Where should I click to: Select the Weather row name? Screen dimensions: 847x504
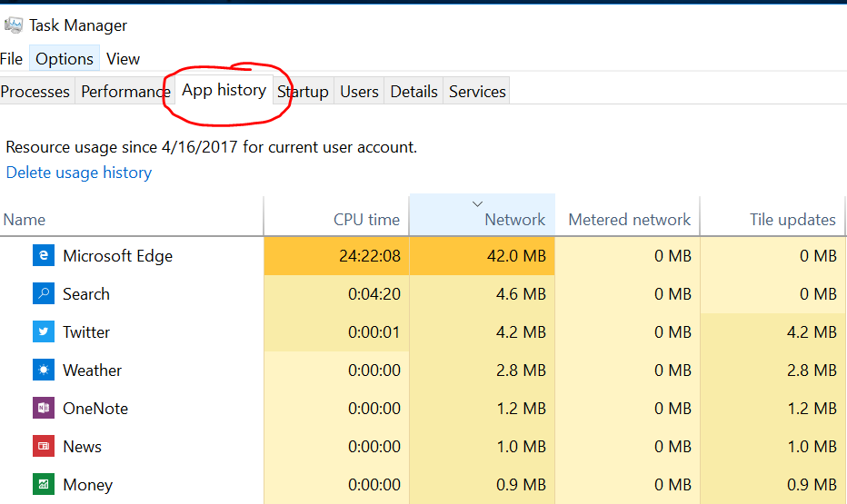[93, 371]
